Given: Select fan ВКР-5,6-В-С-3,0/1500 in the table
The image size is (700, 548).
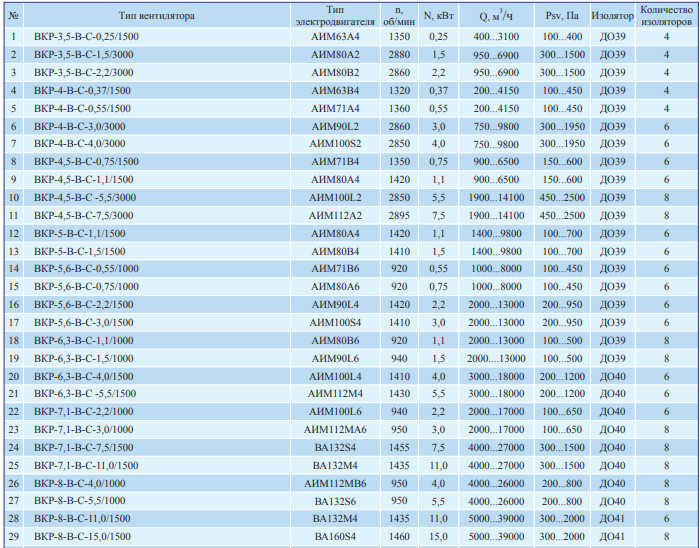Looking at the screenshot, I should pos(86,323).
